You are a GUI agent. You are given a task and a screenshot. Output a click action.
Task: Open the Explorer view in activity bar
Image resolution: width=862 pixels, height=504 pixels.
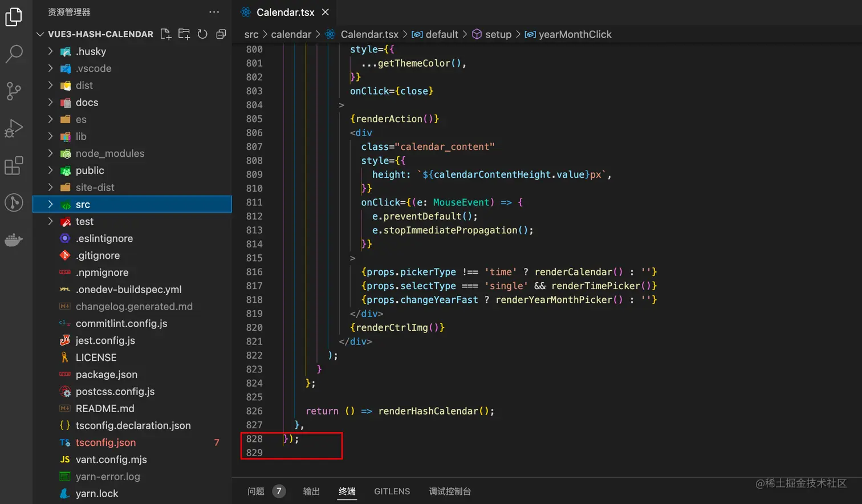[14, 17]
